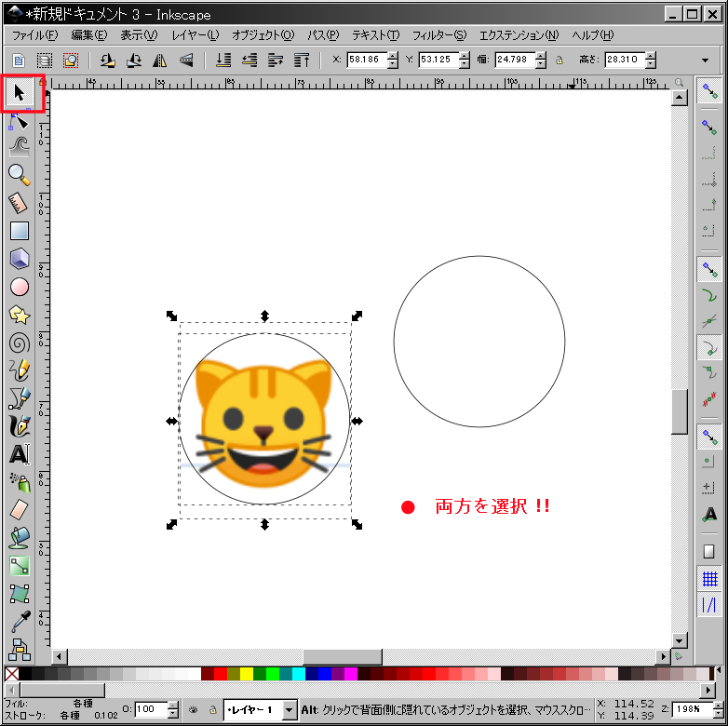Select the Mesh gradient tool

pos(20,594)
